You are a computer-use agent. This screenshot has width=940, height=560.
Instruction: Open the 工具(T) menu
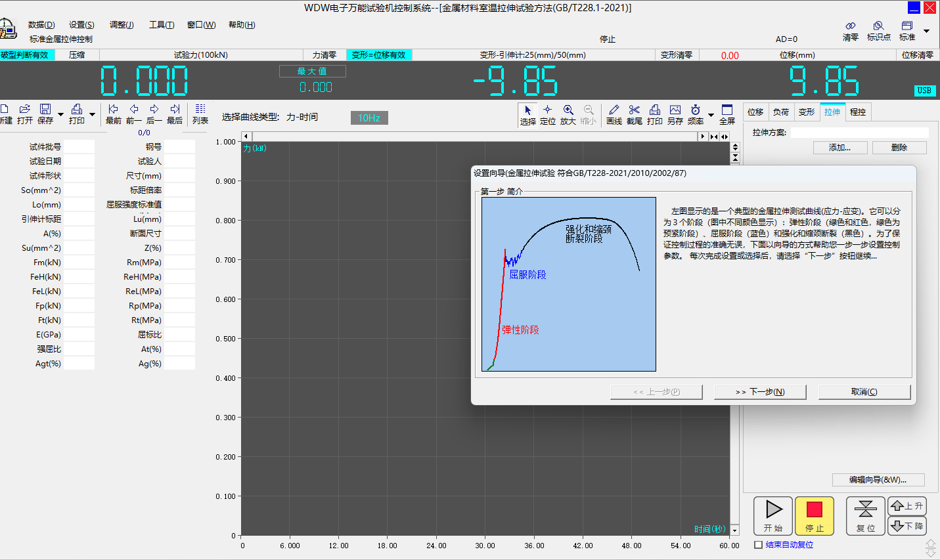pyautogui.click(x=161, y=25)
